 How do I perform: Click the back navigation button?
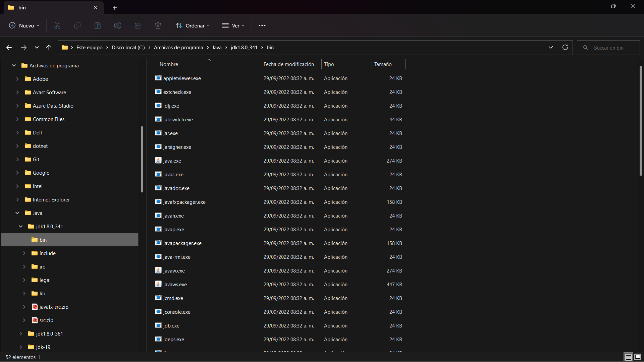[9, 47]
